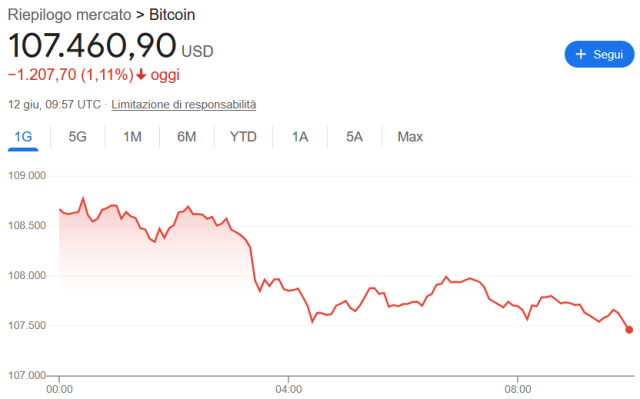The height and width of the screenshot is (399, 640).
Task: Select the 1M chart range
Action: click(x=132, y=137)
